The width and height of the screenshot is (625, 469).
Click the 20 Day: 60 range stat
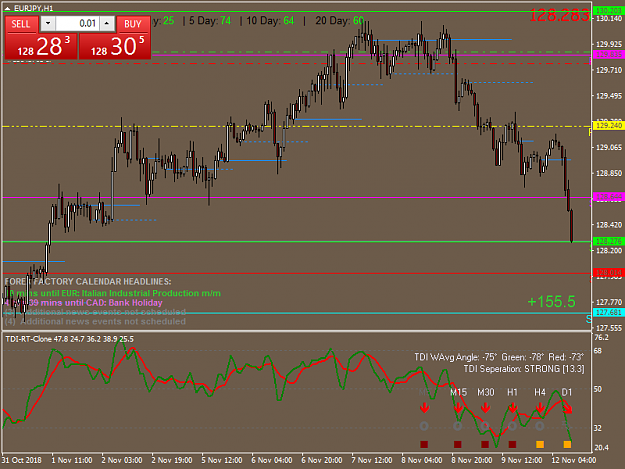point(340,21)
